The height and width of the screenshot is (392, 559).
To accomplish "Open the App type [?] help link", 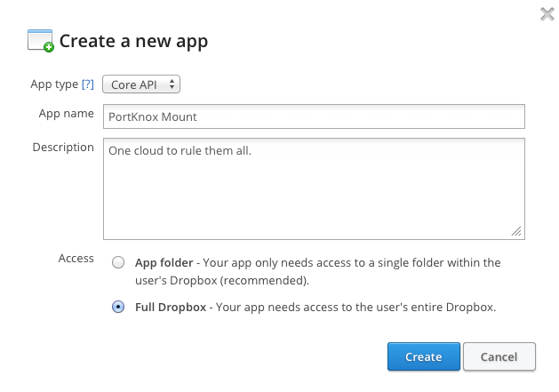I will [x=88, y=84].
